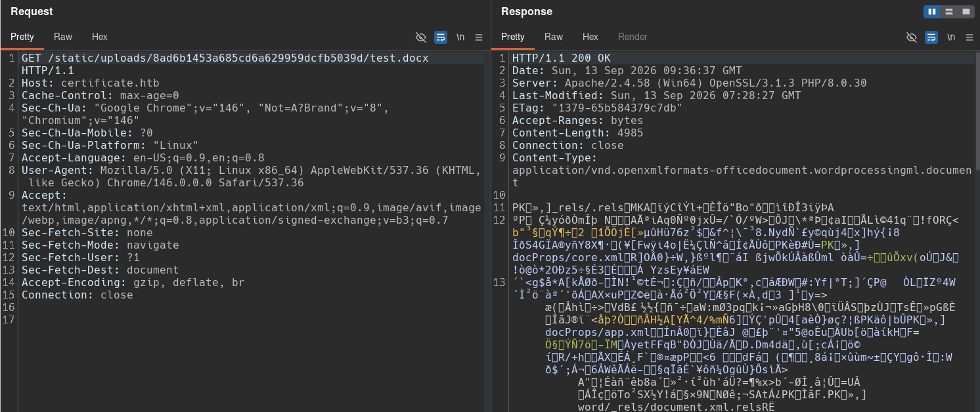Click 'Sec-Fetch-Dest: document' header line

pos(100,270)
